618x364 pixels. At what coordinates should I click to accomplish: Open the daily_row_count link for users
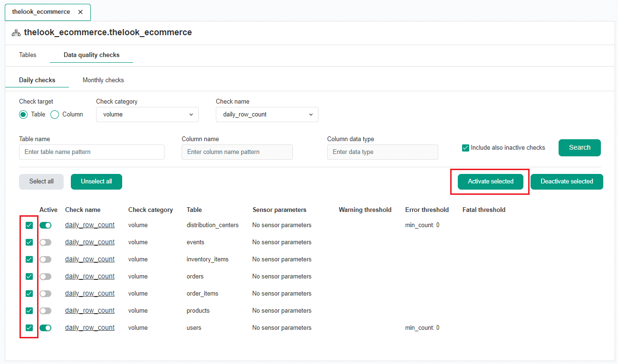point(90,327)
